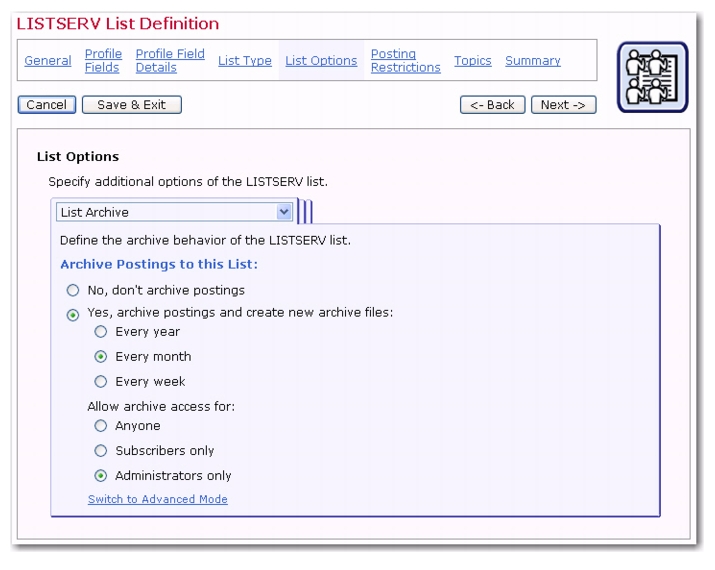Click the List Options section title
Screen dimensions: 715x570
pyautogui.click(x=78, y=157)
